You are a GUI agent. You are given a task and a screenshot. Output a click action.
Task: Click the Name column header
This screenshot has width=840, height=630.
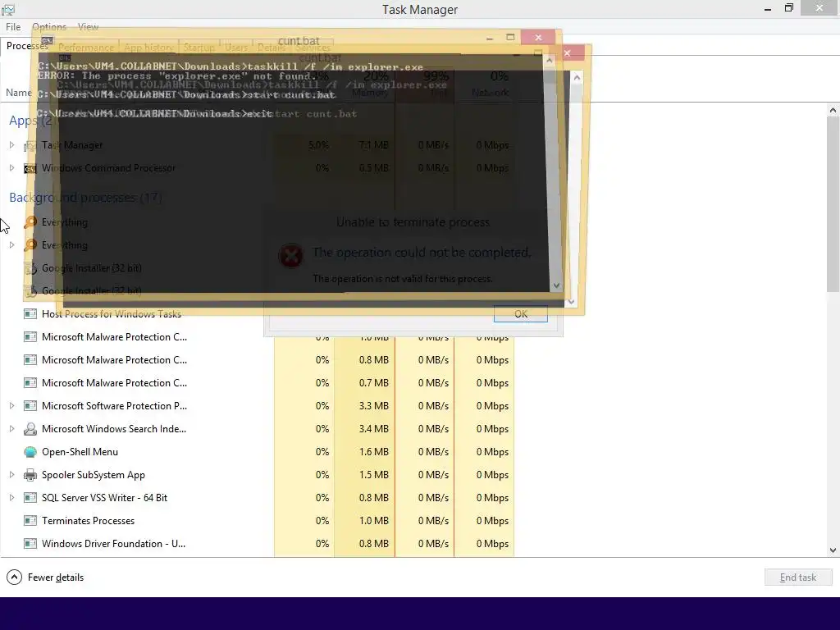coord(19,93)
